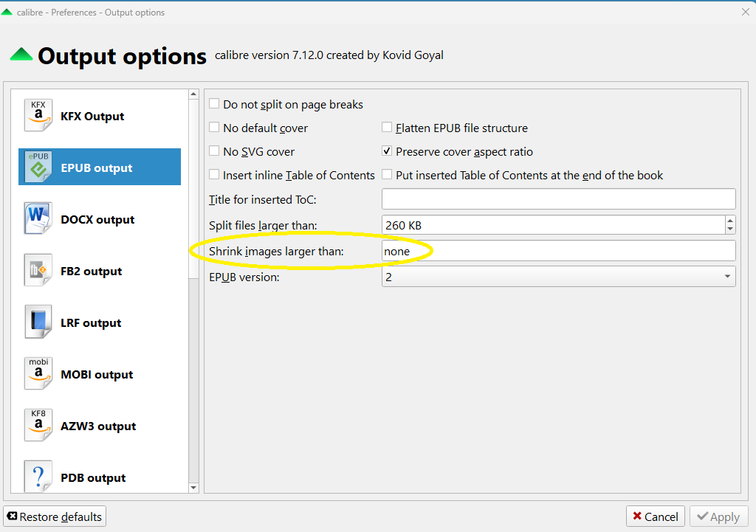
Task: Click the DOCX Word document icon
Action: [x=38, y=218]
